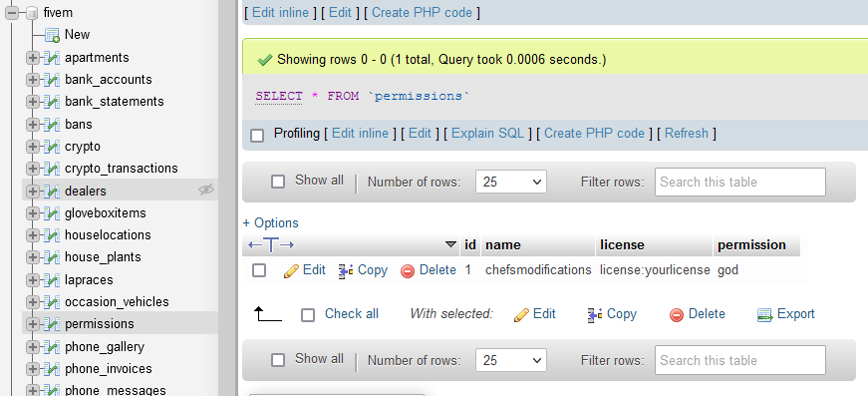The image size is (868, 396).
Task: Click the SELECT keyword in query
Action: (279, 97)
